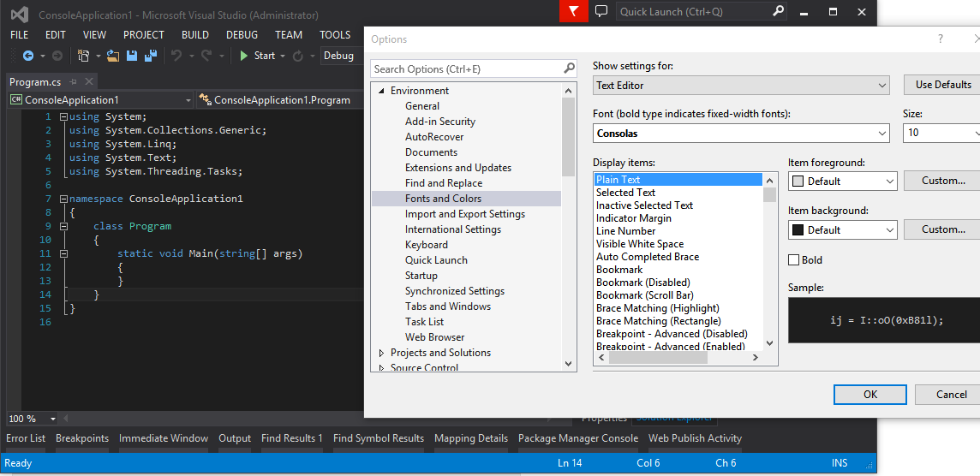Click the feedback speech-bubble icon
This screenshot has height=476, width=980.
[x=601, y=11]
